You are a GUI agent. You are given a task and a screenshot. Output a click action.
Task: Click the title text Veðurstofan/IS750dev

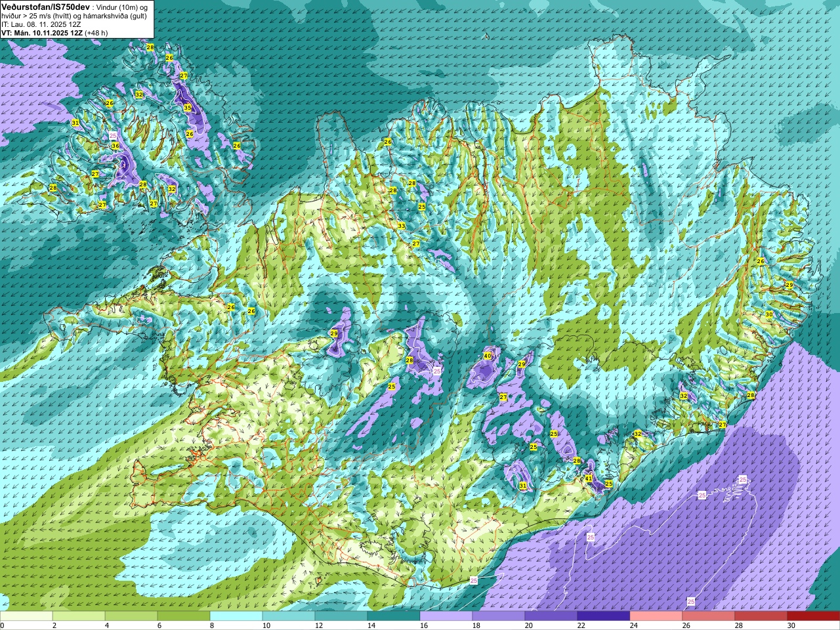(46, 7)
